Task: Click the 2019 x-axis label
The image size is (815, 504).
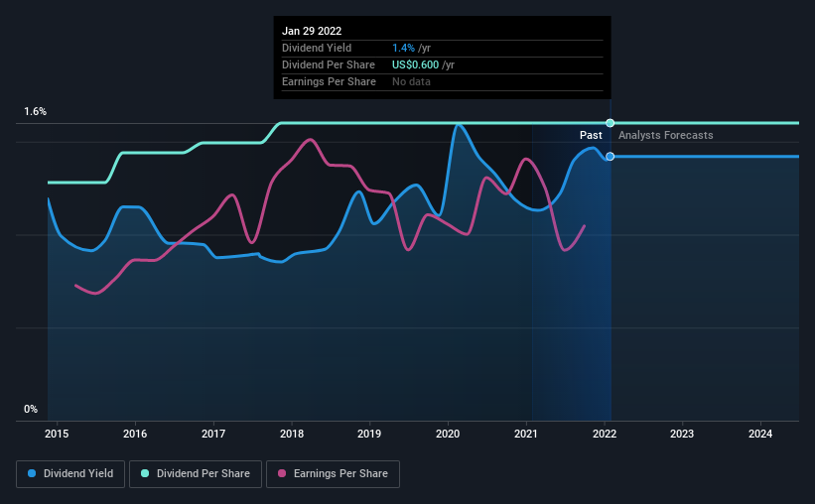Action: pyautogui.click(x=369, y=434)
